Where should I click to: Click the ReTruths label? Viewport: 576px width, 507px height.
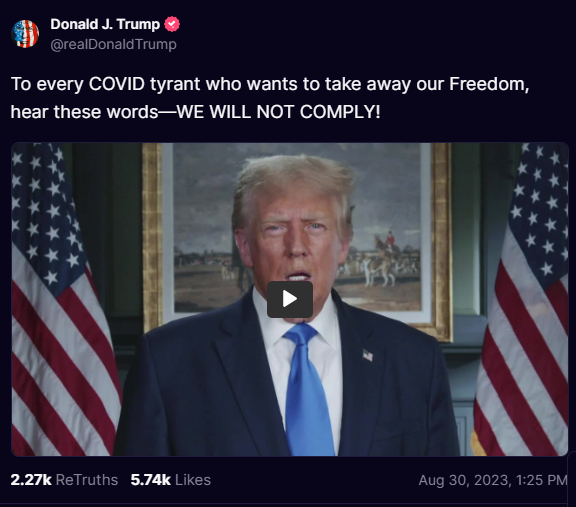pos(87,480)
